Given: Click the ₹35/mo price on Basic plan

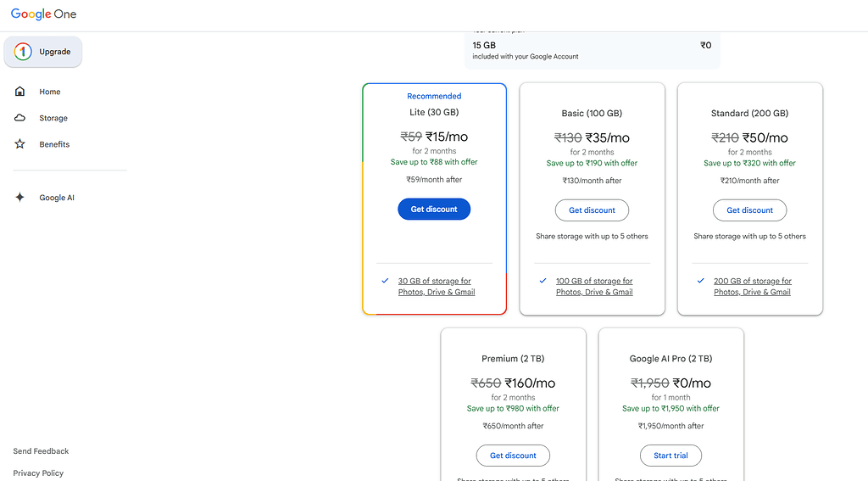Looking at the screenshot, I should (607, 137).
